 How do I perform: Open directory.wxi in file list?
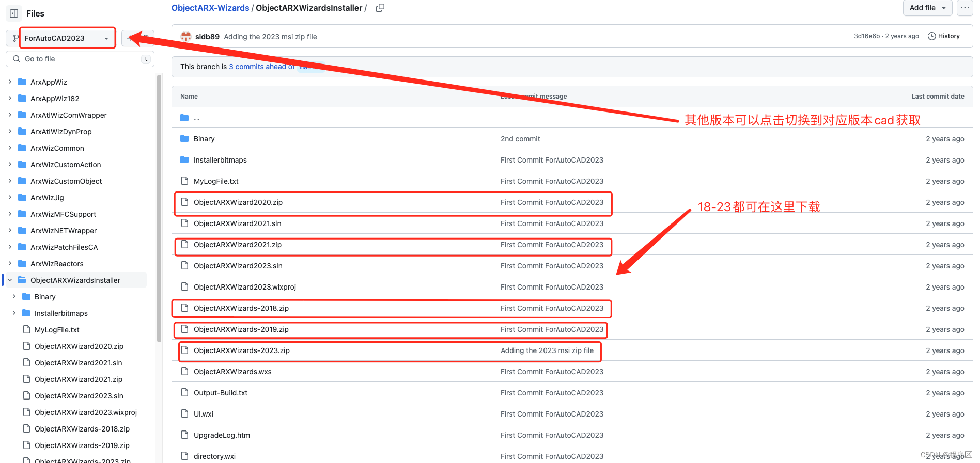coord(214,456)
